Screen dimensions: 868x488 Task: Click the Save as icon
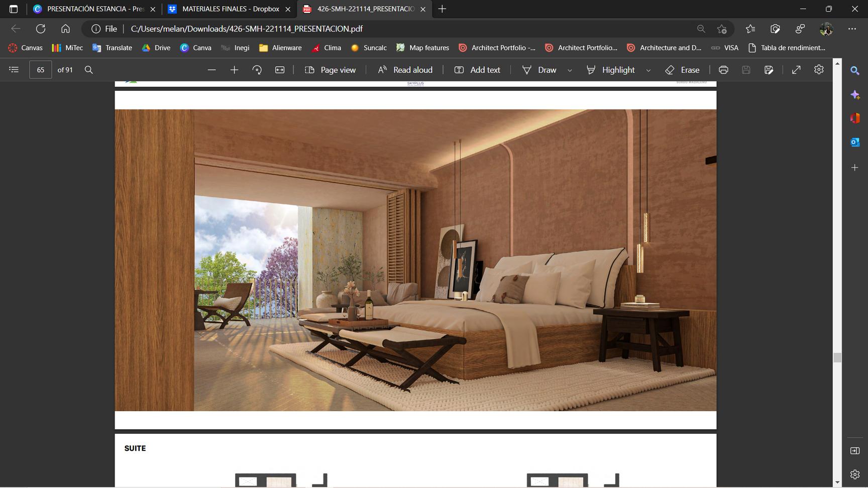(x=769, y=70)
